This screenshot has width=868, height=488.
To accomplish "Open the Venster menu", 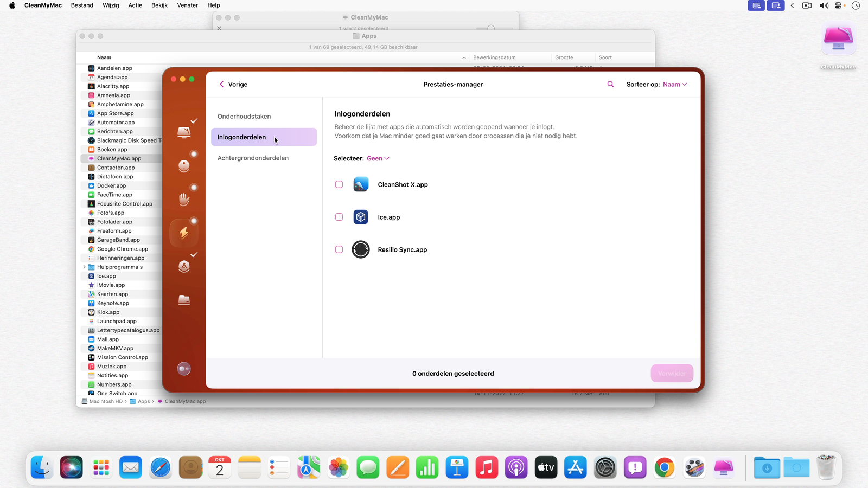I will tap(188, 5).
